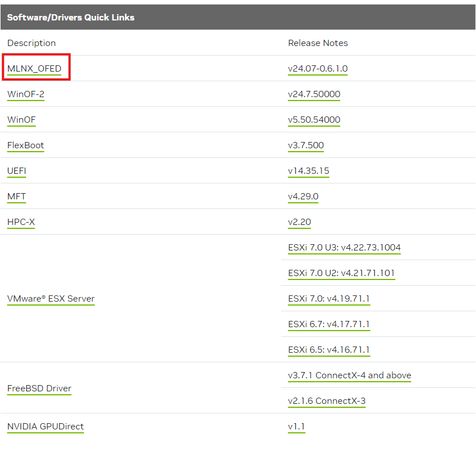The image size is (476, 451).
Task: Open the HPC-X link
Action: pos(21,222)
